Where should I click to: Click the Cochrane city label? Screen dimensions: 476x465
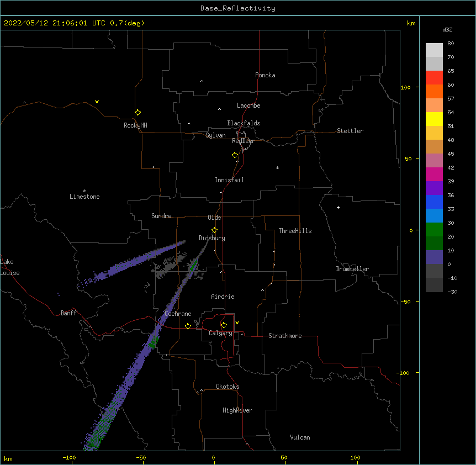[178, 314]
